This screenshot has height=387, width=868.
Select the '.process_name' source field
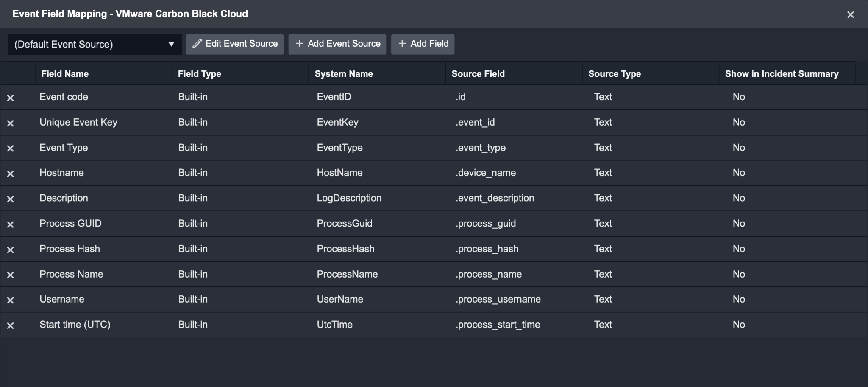tap(489, 274)
